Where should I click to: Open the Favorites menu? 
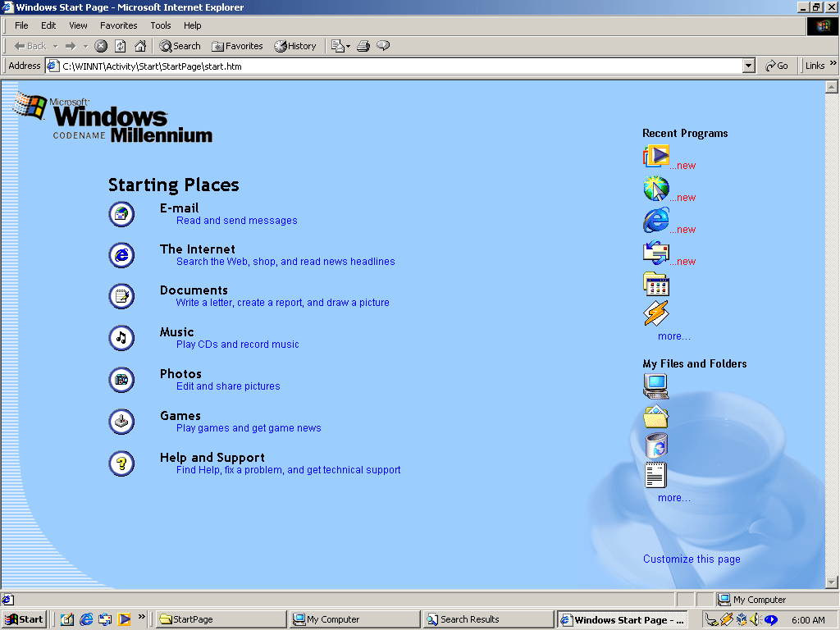119,25
